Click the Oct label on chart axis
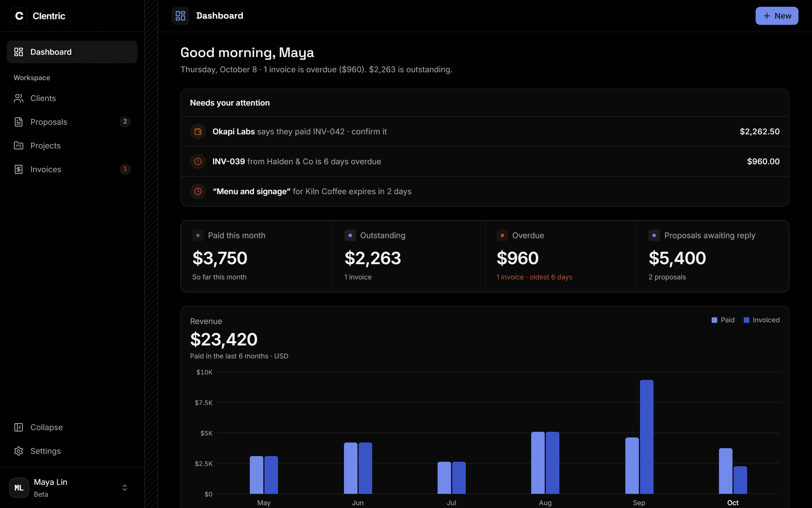This screenshot has height=508, width=812. [733, 503]
